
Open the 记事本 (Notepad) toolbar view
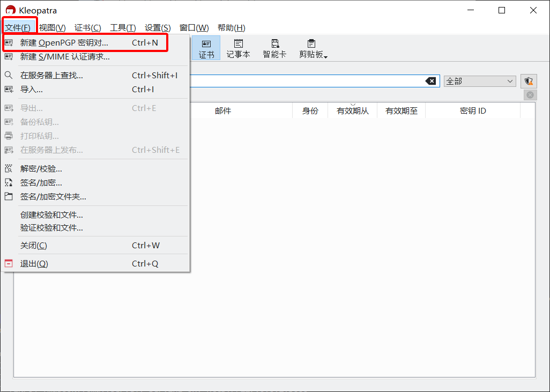point(238,48)
